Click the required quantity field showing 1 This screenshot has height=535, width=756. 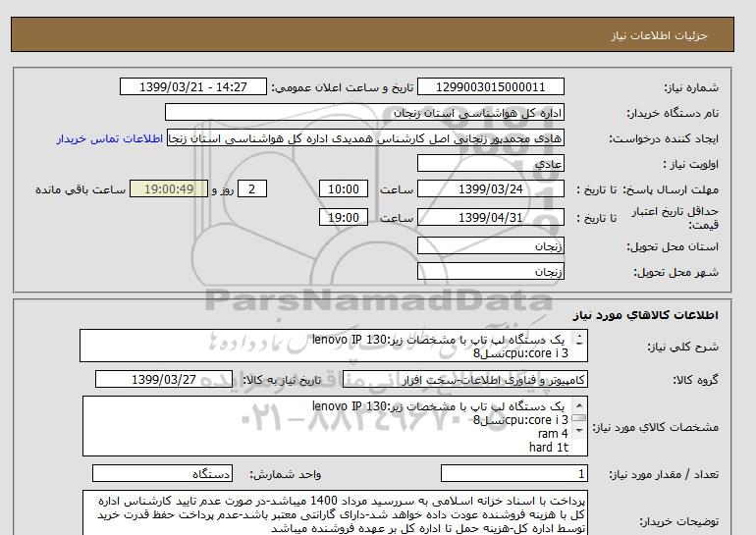pos(513,474)
